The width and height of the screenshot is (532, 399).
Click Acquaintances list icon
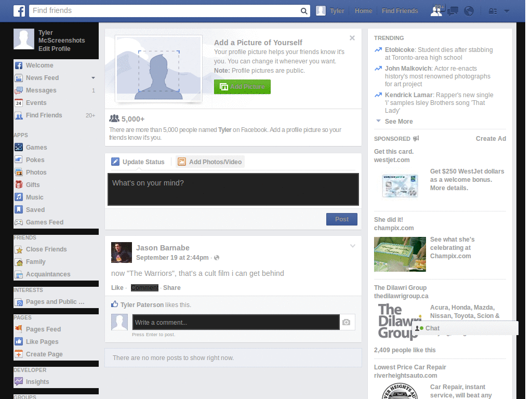(19, 274)
